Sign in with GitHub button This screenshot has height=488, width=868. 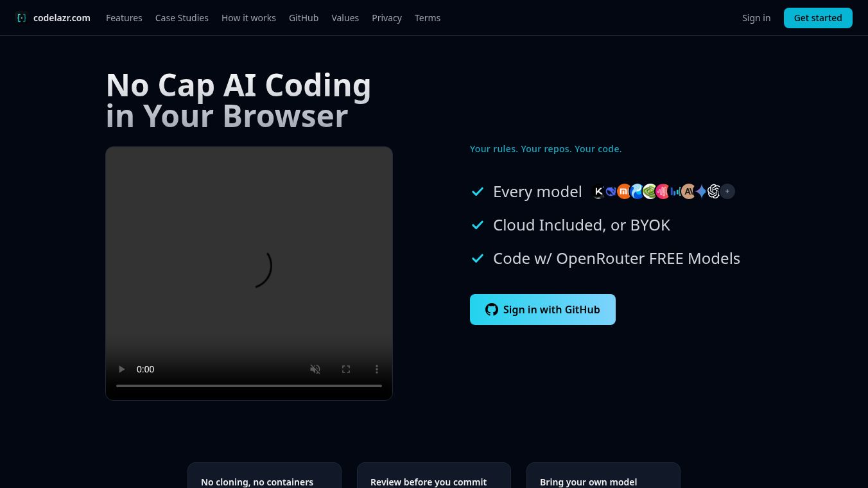(x=542, y=309)
